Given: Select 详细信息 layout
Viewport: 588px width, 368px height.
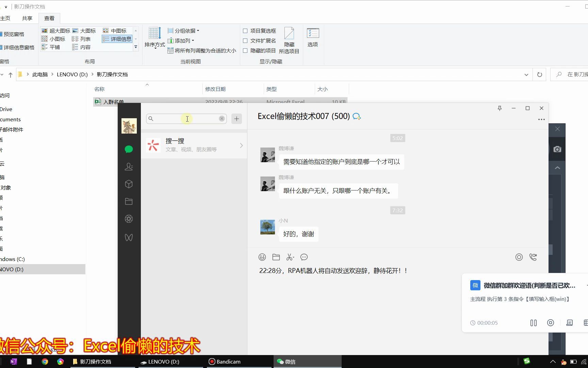Looking at the screenshot, I should pyautogui.click(x=117, y=39).
